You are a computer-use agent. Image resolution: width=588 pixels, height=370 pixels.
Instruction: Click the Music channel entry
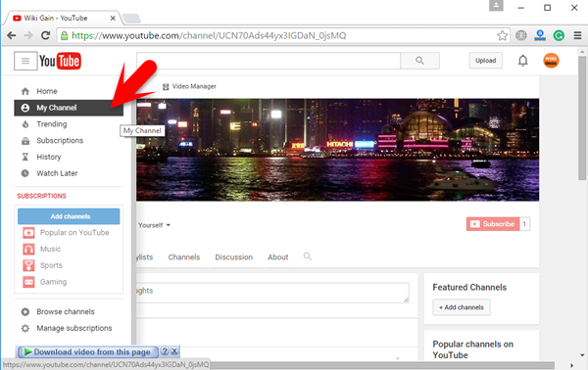tap(69, 249)
